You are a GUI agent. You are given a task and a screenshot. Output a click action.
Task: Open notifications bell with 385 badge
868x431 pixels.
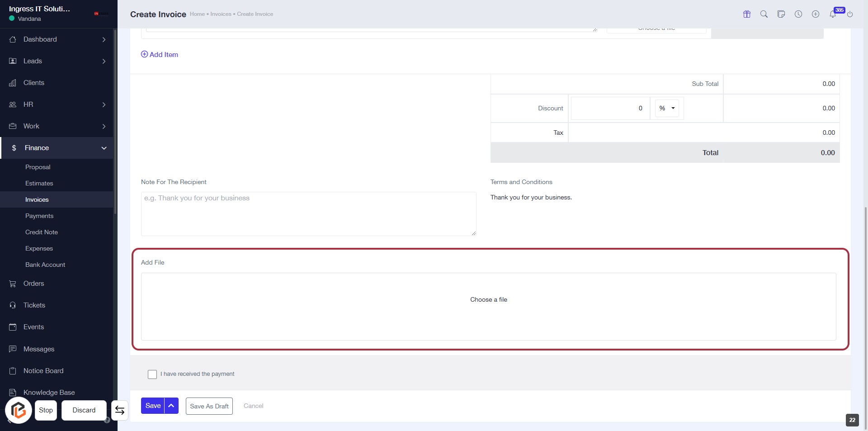click(x=833, y=14)
